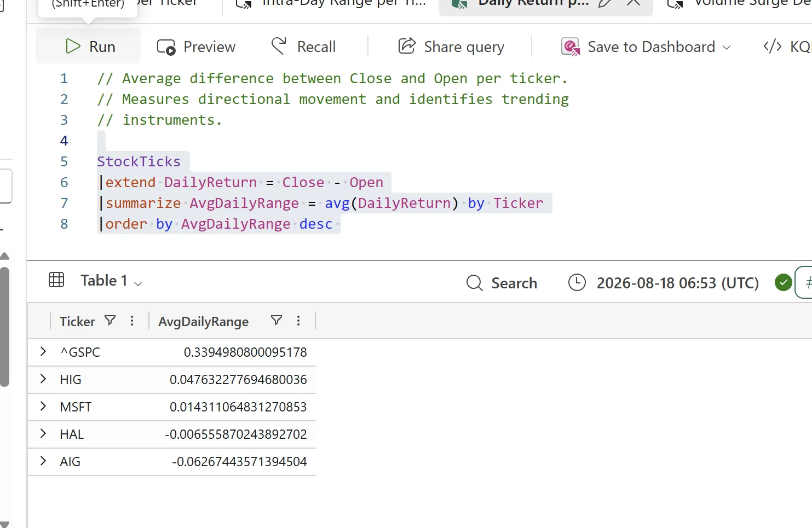Click the Share query arrow icon

click(x=407, y=45)
